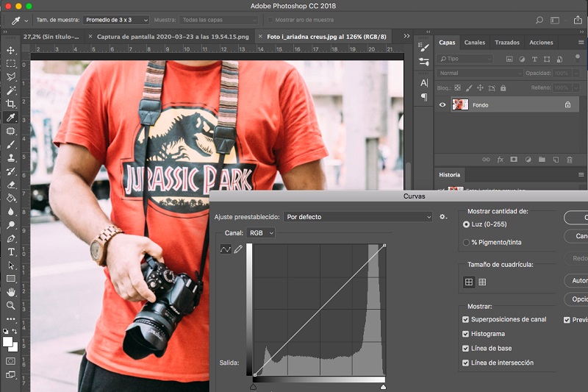Switch to the 27,2% Sin título document tab

[51, 37]
